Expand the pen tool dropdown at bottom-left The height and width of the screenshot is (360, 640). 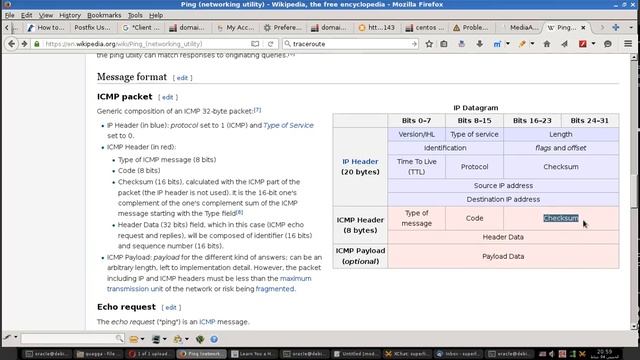16,337
